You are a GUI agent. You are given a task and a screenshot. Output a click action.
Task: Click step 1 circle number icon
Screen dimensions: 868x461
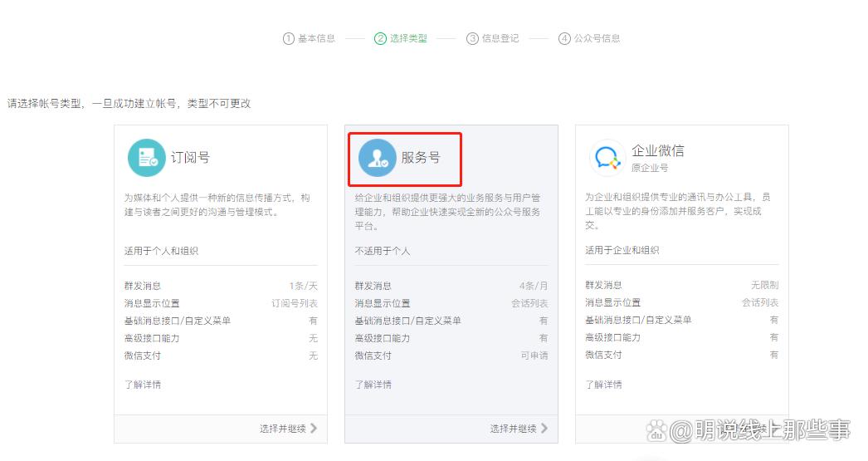click(x=289, y=38)
